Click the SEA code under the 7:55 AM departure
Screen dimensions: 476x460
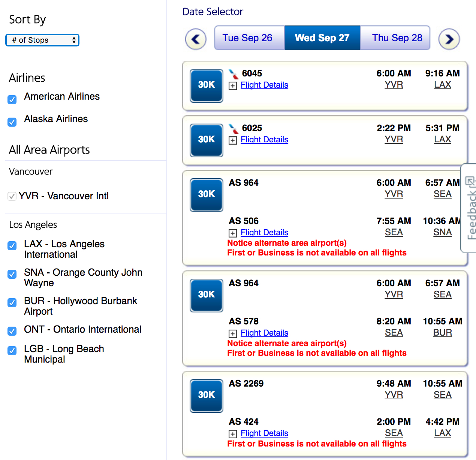click(x=394, y=233)
